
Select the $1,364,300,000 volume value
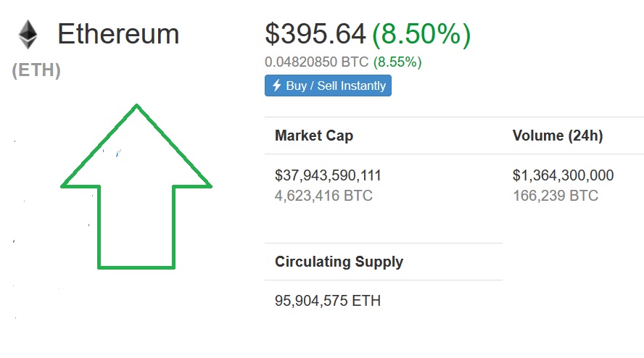click(x=563, y=175)
